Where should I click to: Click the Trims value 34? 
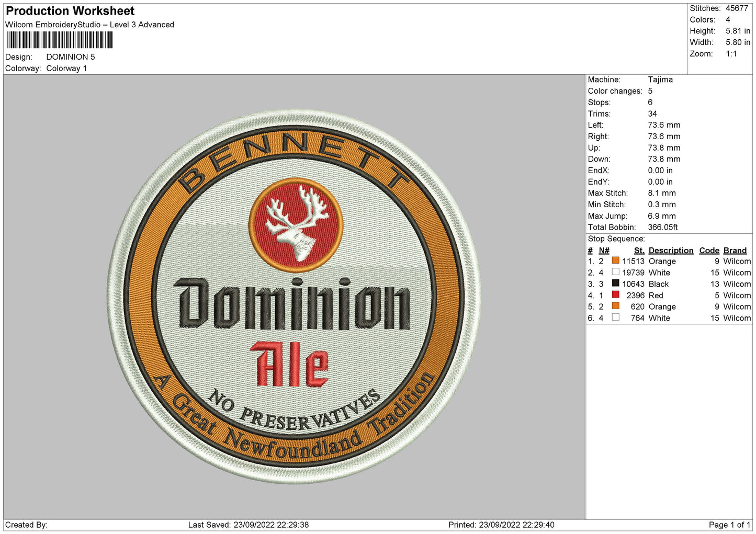click(652, 113)
